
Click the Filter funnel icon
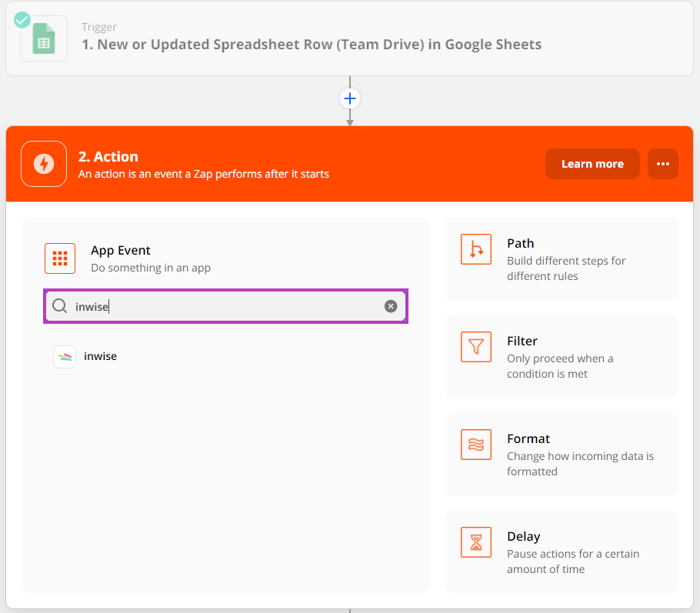tap(476, 347)
